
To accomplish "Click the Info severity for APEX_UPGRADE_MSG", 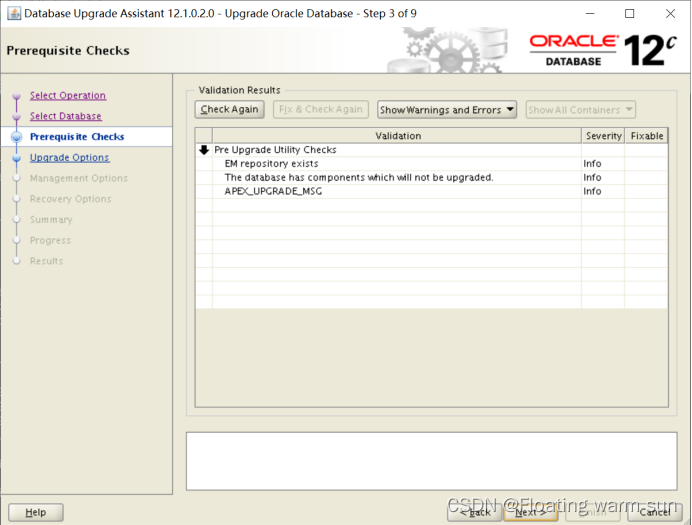I will 592,191.
